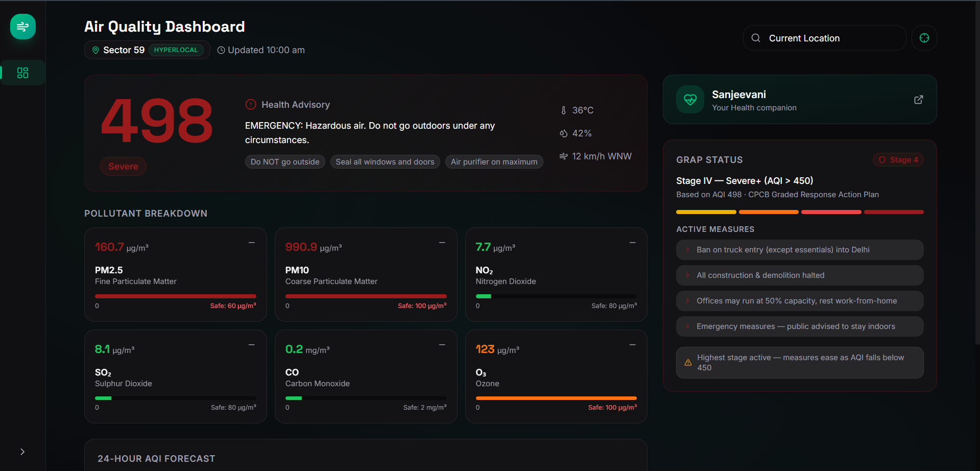Click the Air purifier on maximum chip
Screen dimensions: 980x471
[494, 162]
